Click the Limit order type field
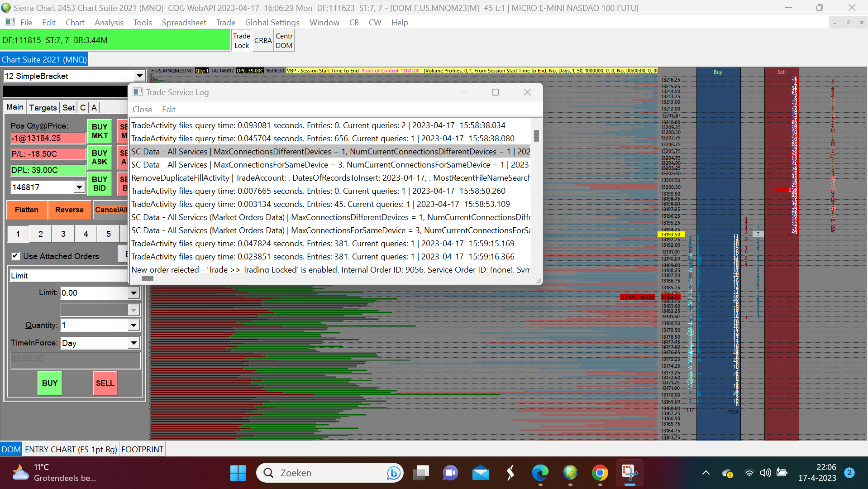Image resolution: width=868 pixels, height=489 pixels. click(69, 276)
